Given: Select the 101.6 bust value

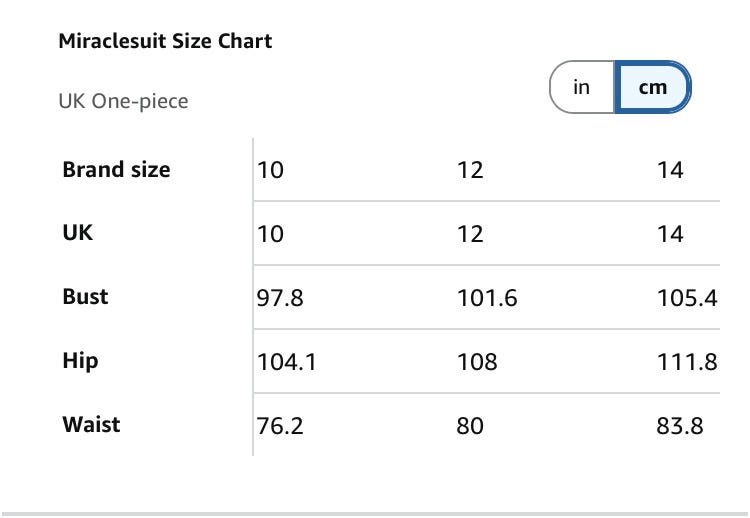Looking at the screenshot, I should click(487, 298).
